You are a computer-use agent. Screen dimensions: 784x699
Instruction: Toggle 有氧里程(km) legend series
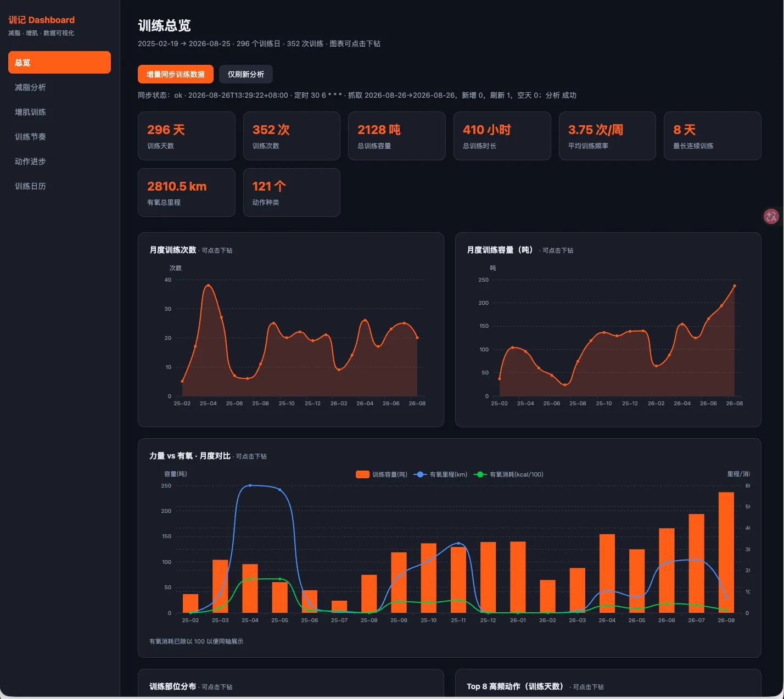[441, 474]
